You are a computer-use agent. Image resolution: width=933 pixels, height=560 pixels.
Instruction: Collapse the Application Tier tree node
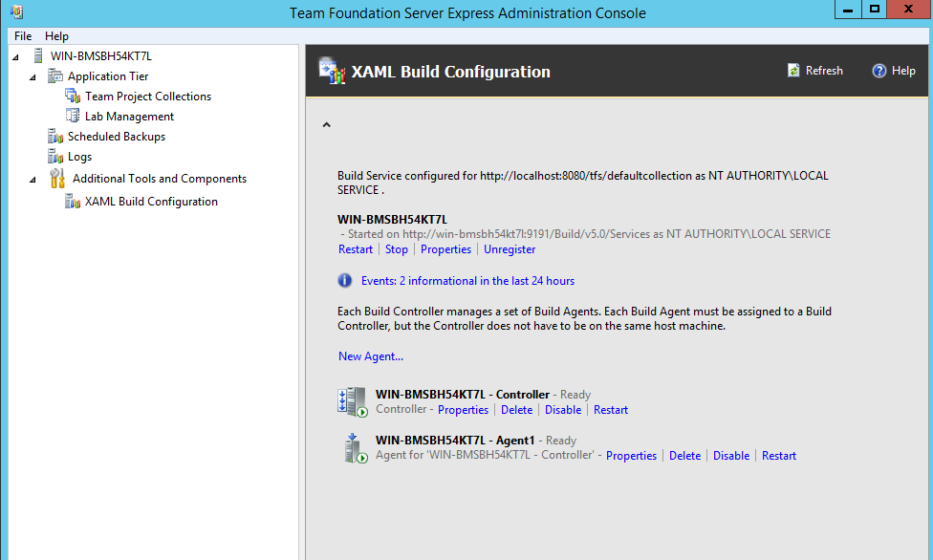[33, 76]
